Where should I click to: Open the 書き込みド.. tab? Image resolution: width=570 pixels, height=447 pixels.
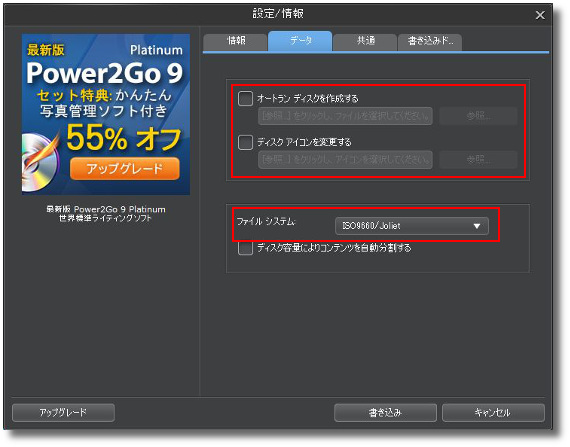pyautogui.click(x=430, y=41)
